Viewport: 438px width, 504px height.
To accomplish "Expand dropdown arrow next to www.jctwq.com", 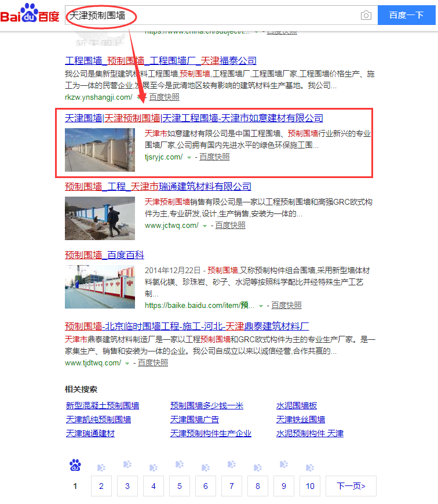I will coord(205,226).
